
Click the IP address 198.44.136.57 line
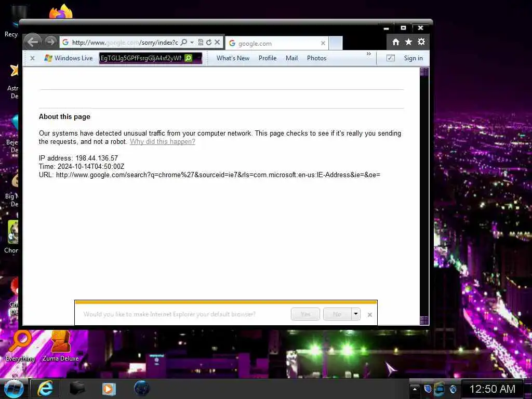click(x=78, y=158)
